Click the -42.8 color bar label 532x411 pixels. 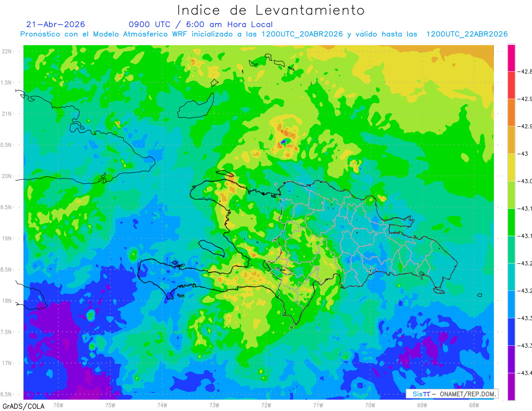525,71
